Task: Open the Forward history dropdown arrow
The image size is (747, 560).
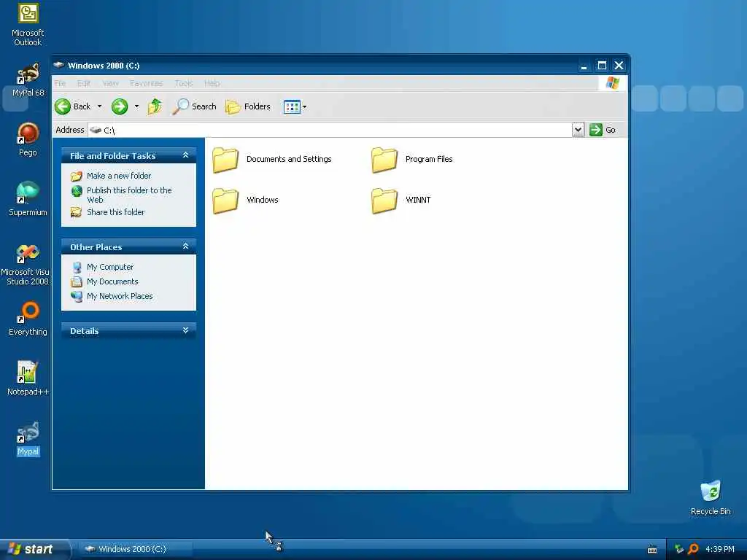Action: [x=136, y=106]
